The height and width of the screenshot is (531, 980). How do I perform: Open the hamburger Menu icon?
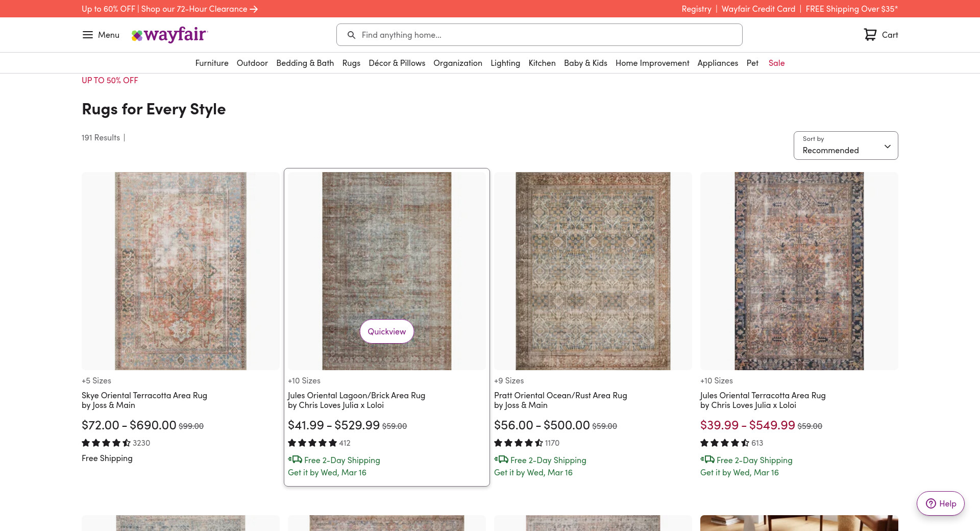(x=88, y=35)
